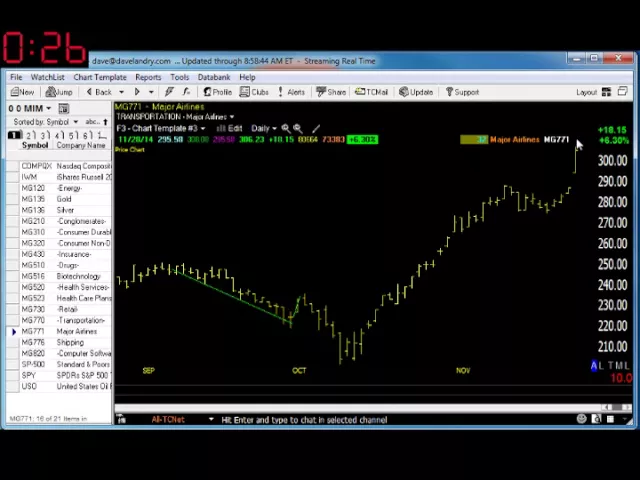Click the Symbol column header
This screenshot has height=480, width=640.
coord(35,146)
